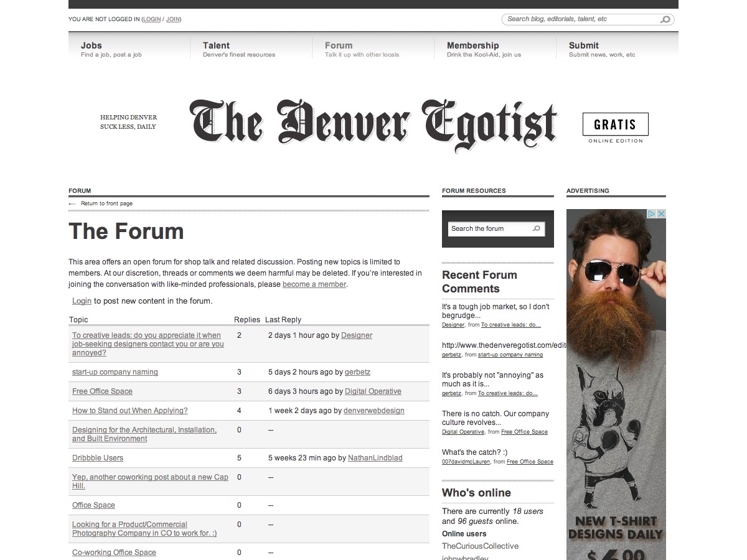This screenshot has width=747, height=560.
Task: Click the '2 days 1 hour ago' timestamp
Action: point(298,335)
